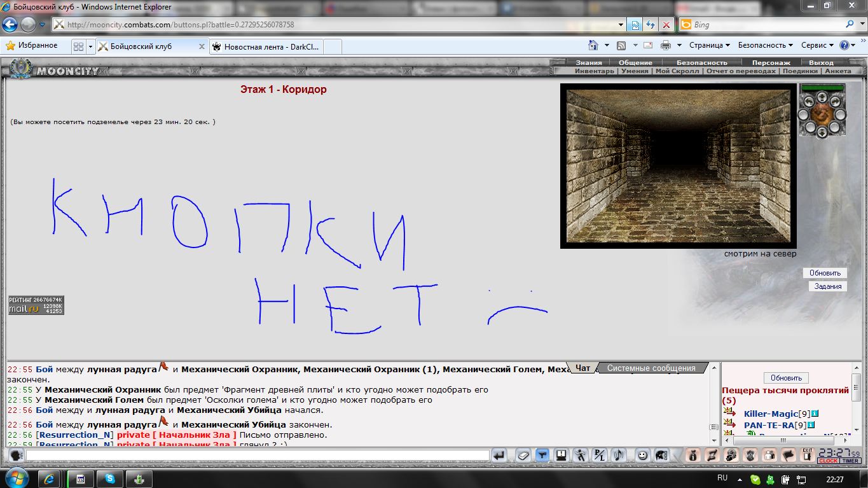Click the compatibility view icon in address bar
This screenshot has height=488, width=868.
tap(635, 25)
